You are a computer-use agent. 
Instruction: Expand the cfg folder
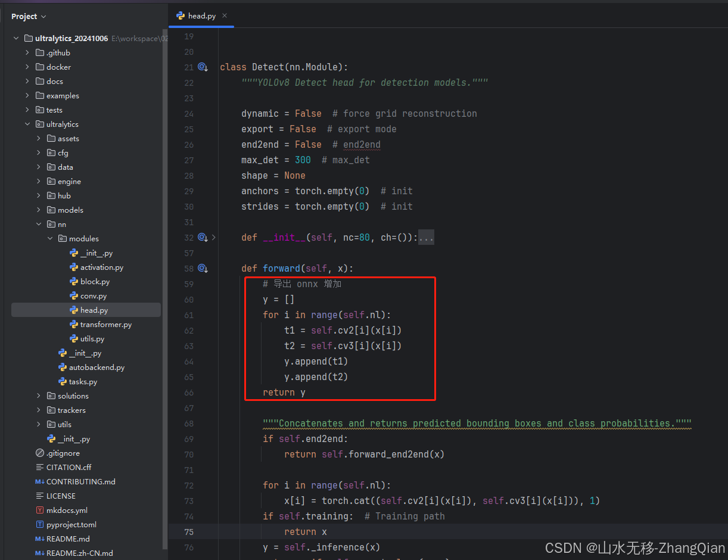[39, 153]
